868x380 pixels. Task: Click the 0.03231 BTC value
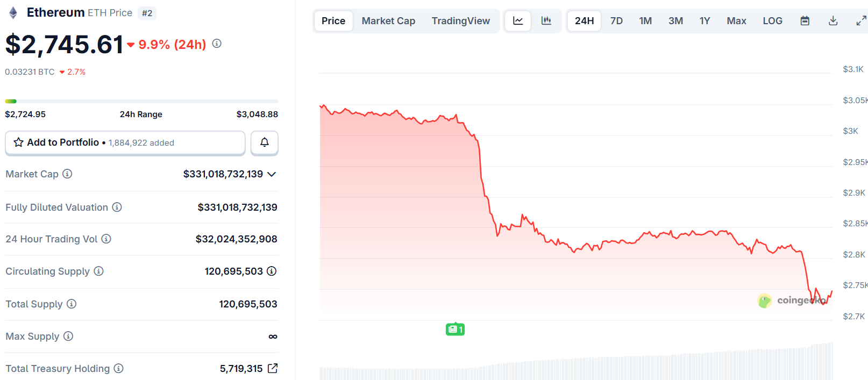[x=30, y=72]
